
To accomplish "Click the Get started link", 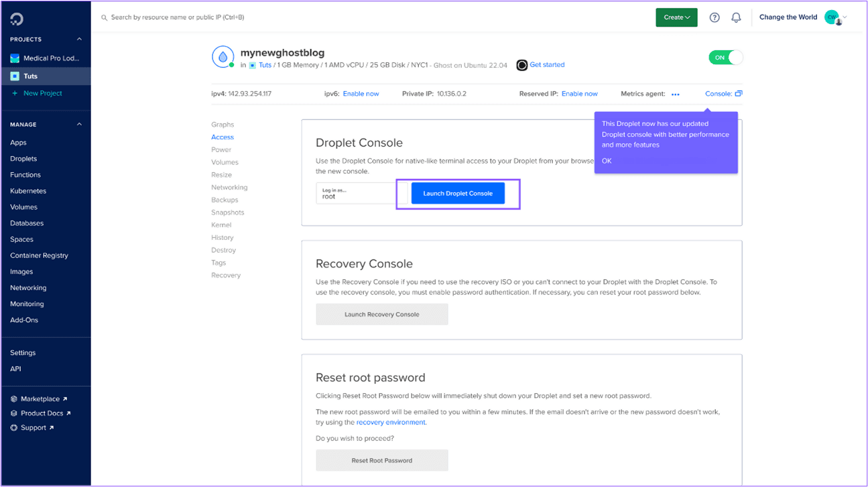I will pos(547,65).
